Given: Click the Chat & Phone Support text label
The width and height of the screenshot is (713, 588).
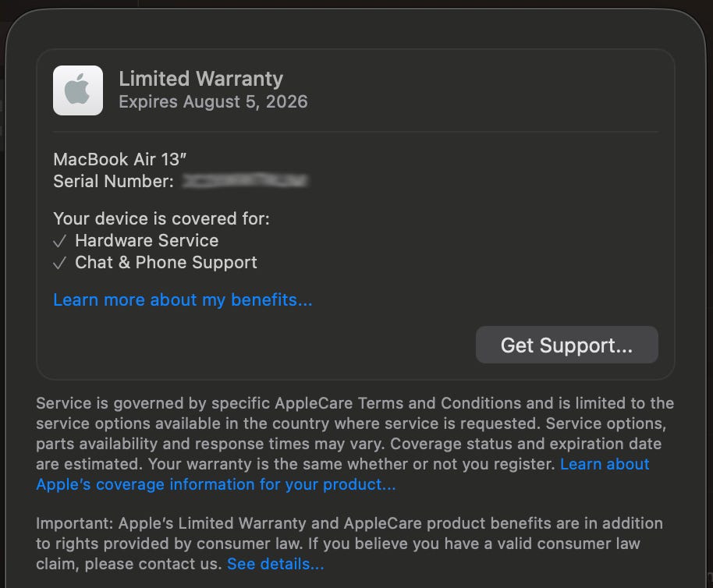Looking at the screenshot, I should [x=166, y=263].
